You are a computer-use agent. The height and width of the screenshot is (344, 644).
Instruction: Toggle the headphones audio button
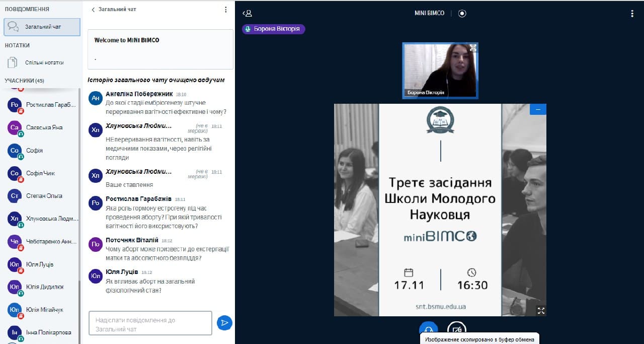pyautogui.click(x=429, y=330)
